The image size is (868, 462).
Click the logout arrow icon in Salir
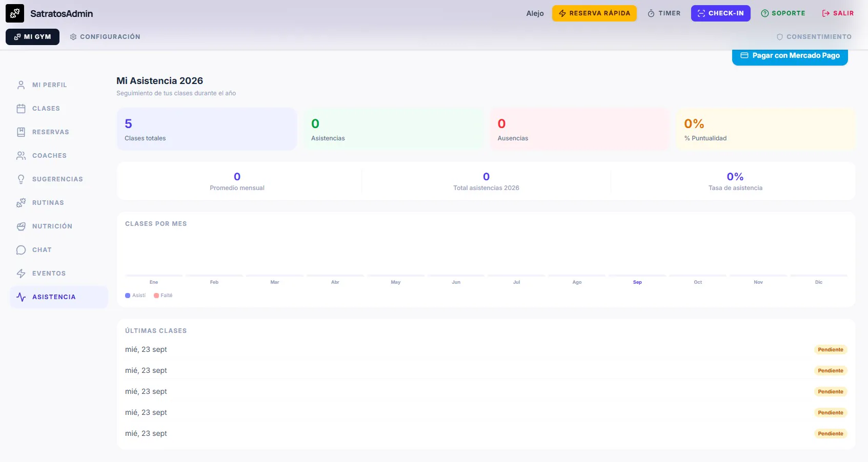coord(826,13)
